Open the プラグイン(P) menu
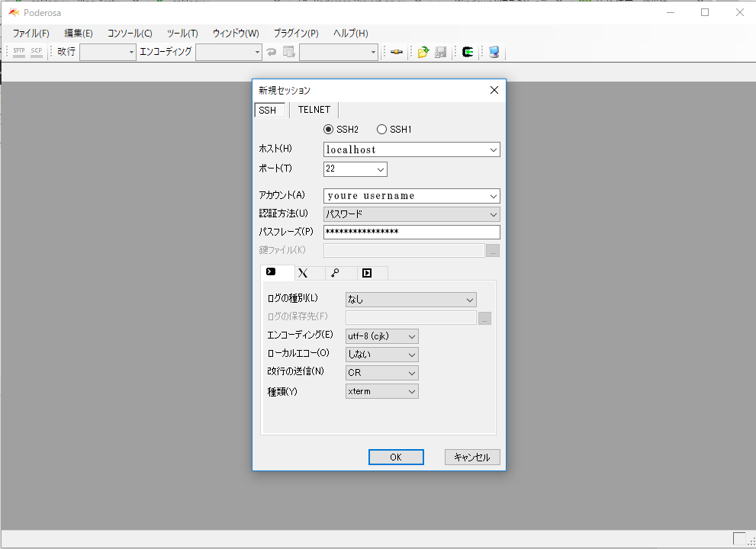The width and height of the screenshot is (756, 549). pos(296,34)
